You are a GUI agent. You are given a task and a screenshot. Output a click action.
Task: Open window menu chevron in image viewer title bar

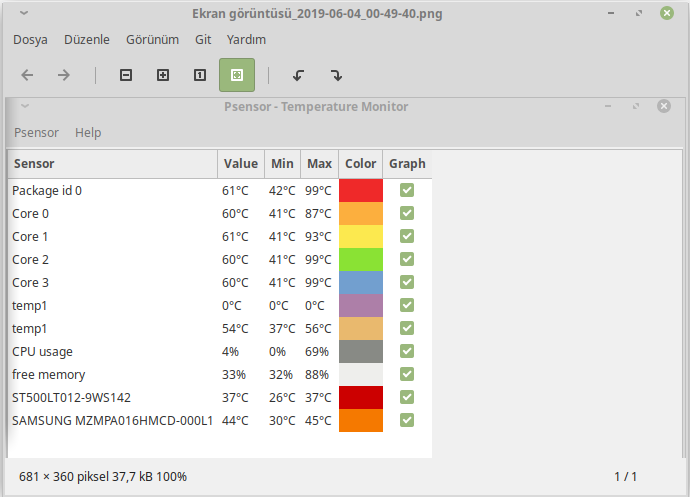(x=24, y=13)
